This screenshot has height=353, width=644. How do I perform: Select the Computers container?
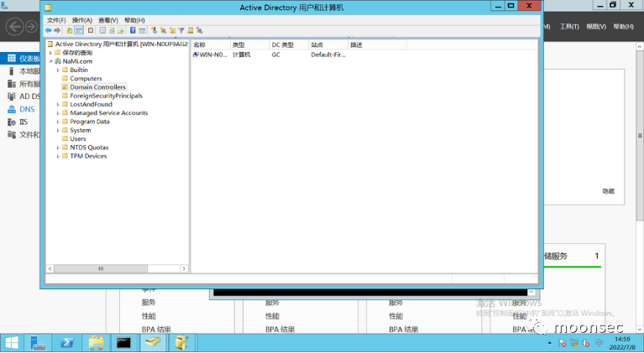86,79
